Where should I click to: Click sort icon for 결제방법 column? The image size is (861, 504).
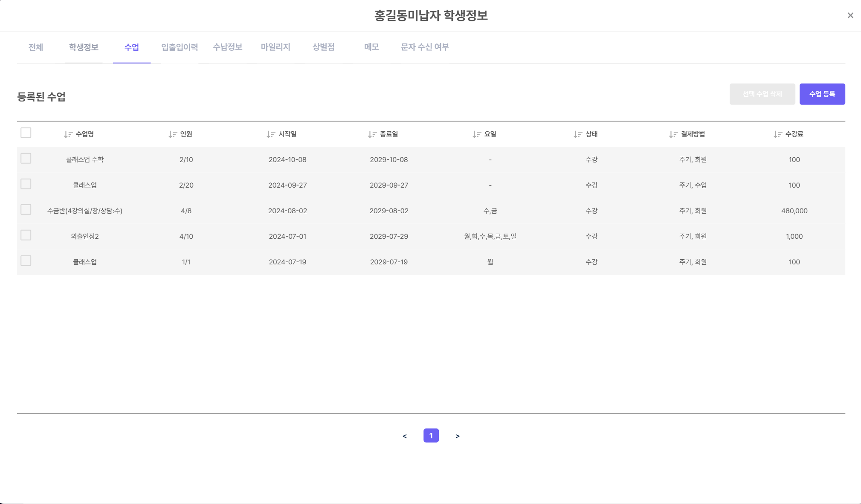tap(673, 134)
